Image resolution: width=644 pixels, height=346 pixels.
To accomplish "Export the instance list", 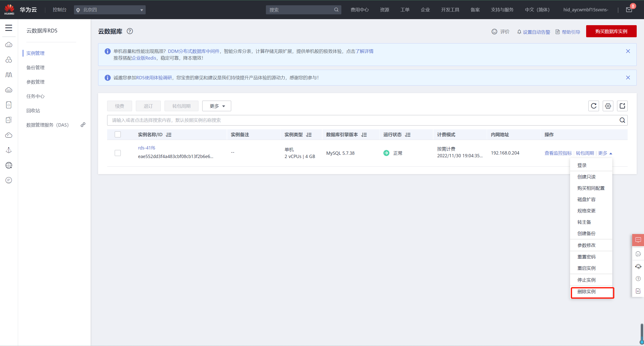I will (x=622, y=106).
